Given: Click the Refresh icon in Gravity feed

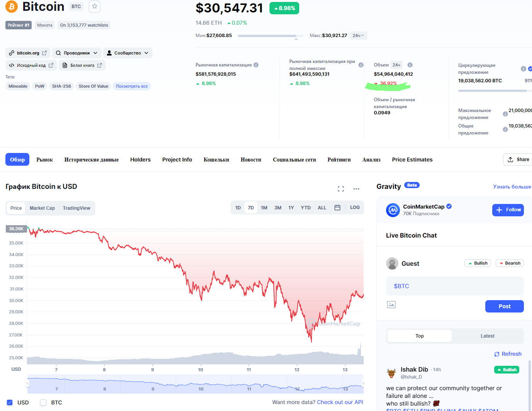Looking at the screenshot, I should tap(497, 354).
